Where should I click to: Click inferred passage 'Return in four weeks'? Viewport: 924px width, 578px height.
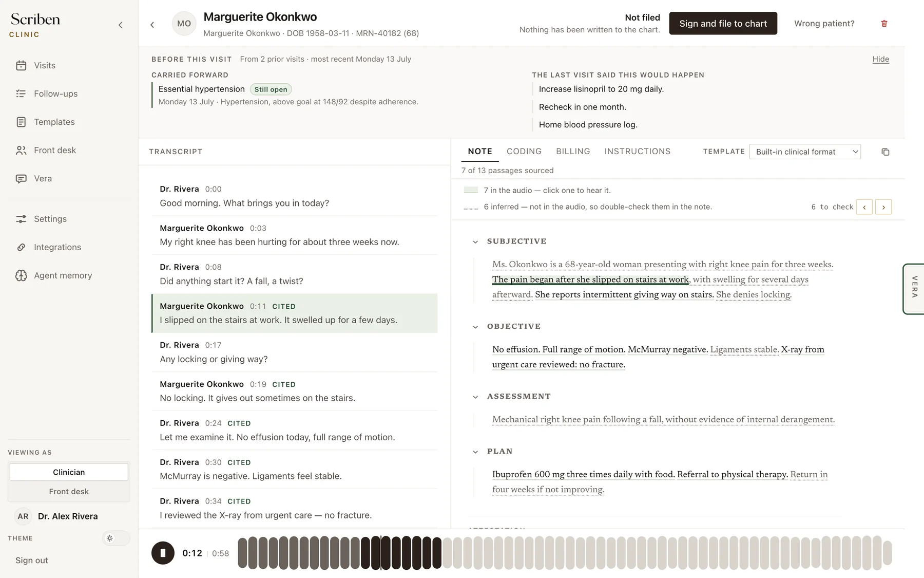tap(660, 481)
